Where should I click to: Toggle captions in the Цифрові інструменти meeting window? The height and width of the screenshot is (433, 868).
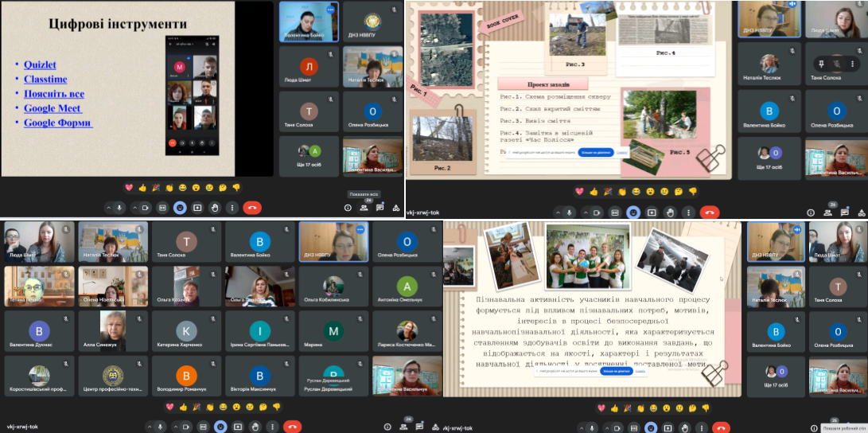(162, 207)
